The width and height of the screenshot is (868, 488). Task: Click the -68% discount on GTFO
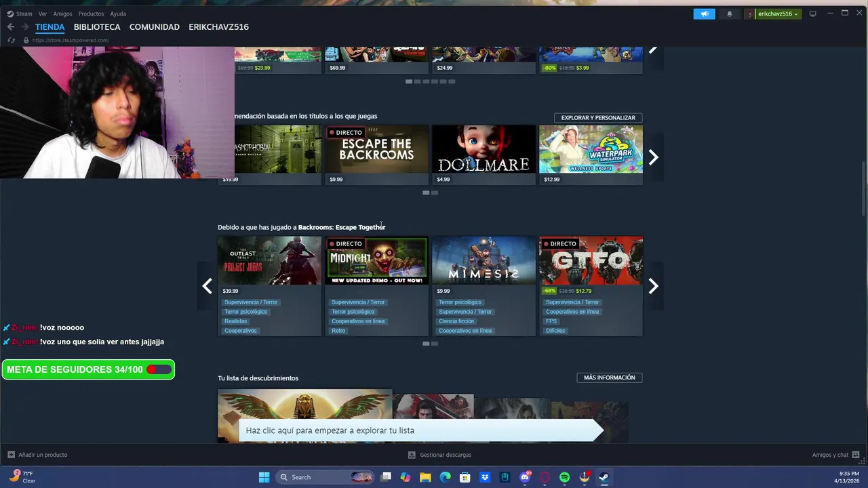click(x=549, y=291)
